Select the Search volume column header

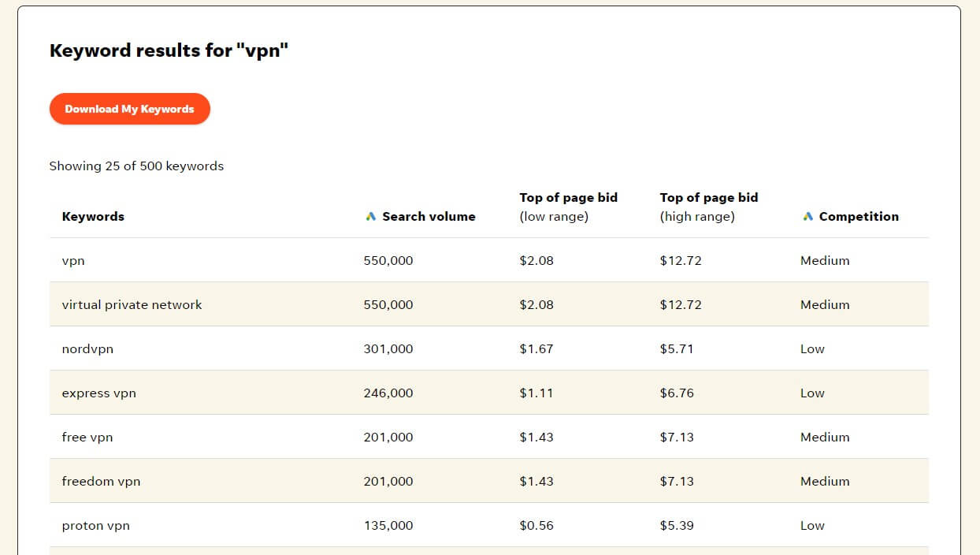point(429,217)
